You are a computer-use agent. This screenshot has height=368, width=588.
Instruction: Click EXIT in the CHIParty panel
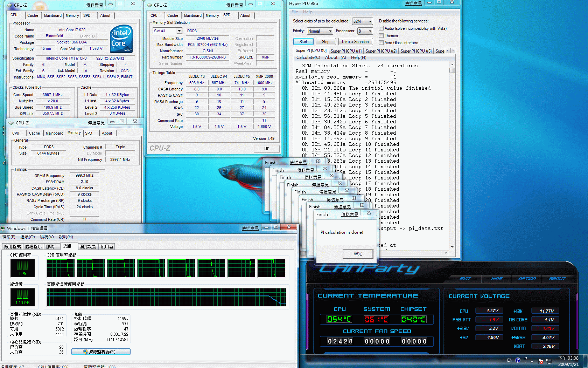[x=465, y=279]
